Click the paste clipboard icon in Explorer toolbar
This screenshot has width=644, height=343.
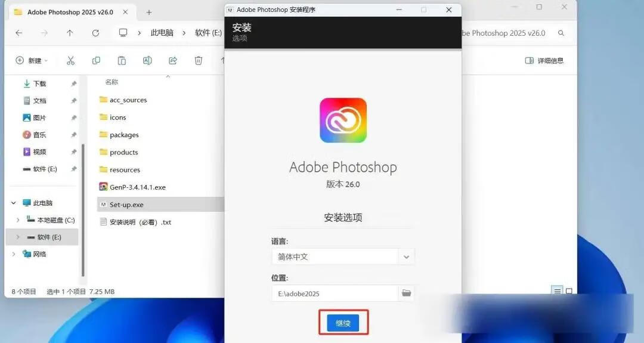click(122, 61)
